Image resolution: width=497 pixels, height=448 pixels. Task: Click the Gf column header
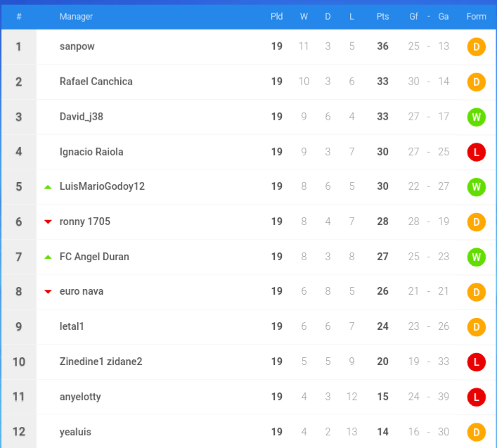[413, 16]
